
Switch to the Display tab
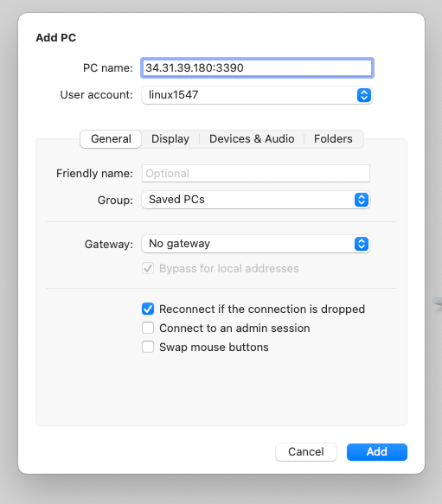click(x=170, y=139)
